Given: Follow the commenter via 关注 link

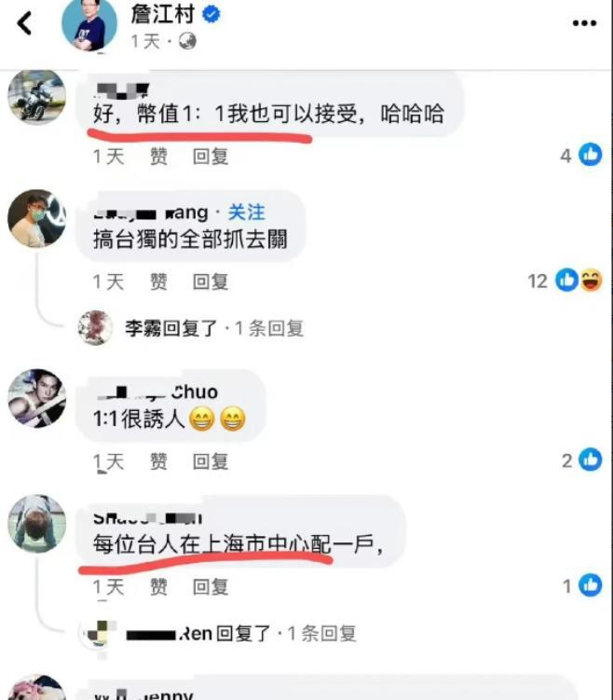Looking at the screenshot, I should click(247, 213).
